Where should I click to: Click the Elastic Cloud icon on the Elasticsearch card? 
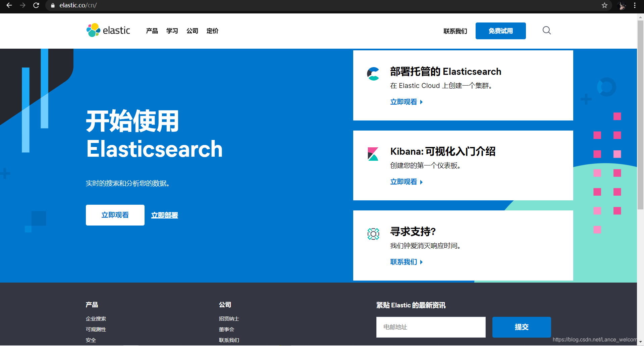click(373, 73)
